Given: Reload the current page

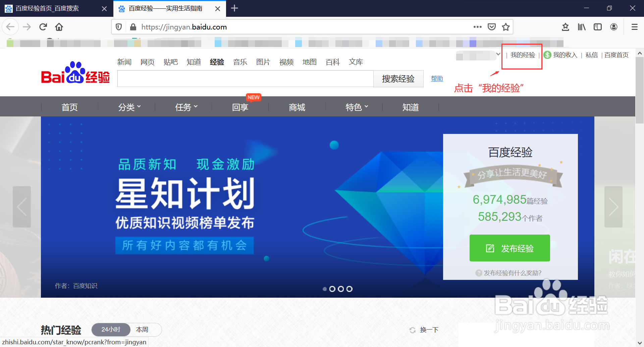Looking at the screenshot, I should [x=43, y=27].
